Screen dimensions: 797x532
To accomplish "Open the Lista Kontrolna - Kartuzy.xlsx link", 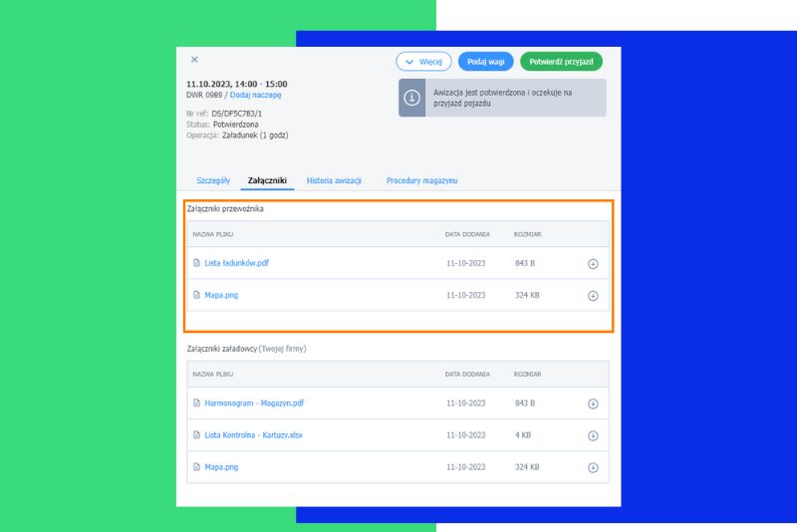I will pos(254,435).
